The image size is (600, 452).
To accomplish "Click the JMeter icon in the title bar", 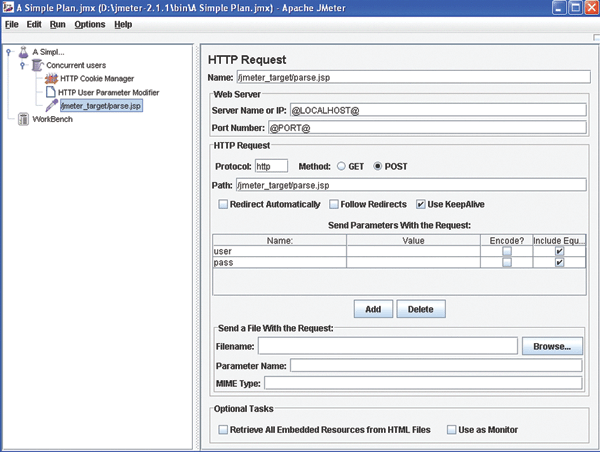I will [x=8, y=7].
